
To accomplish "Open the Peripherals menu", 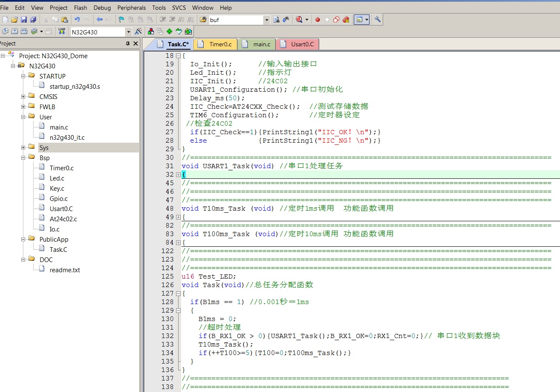I will click(131, 8).
